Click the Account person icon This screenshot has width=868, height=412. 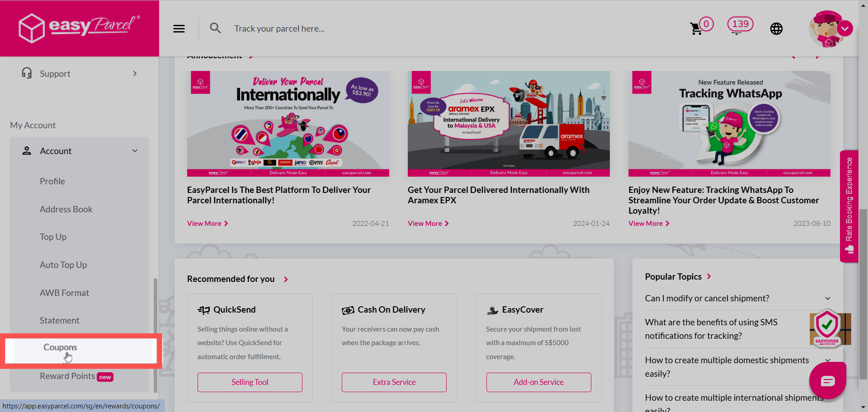click(27, 151)
